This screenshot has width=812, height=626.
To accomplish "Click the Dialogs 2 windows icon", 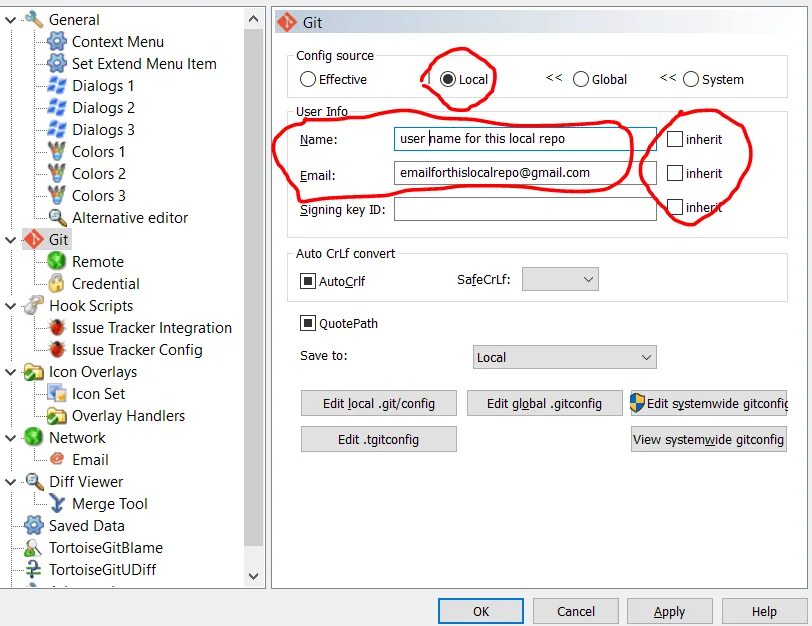I will [x=56, y=107].
